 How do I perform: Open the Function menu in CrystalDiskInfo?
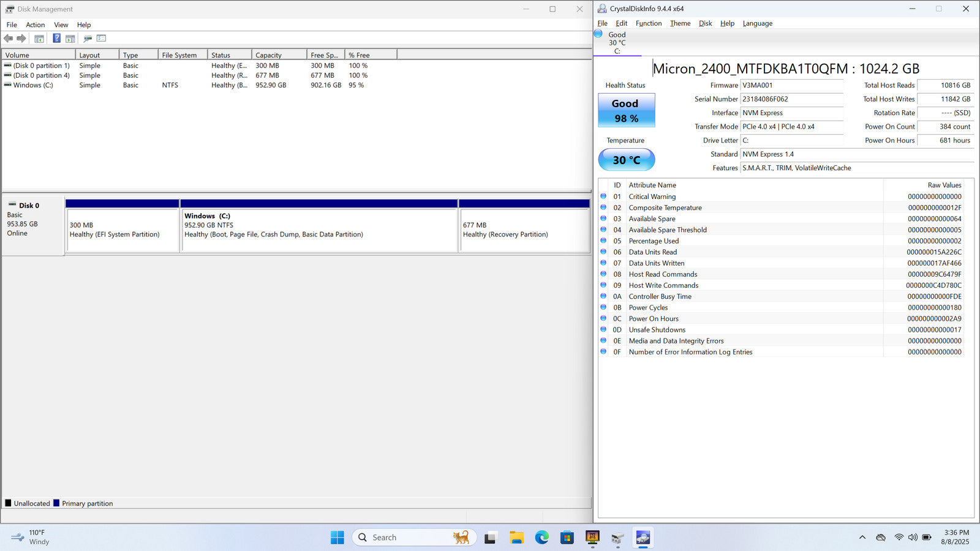(x=648, y=23)
